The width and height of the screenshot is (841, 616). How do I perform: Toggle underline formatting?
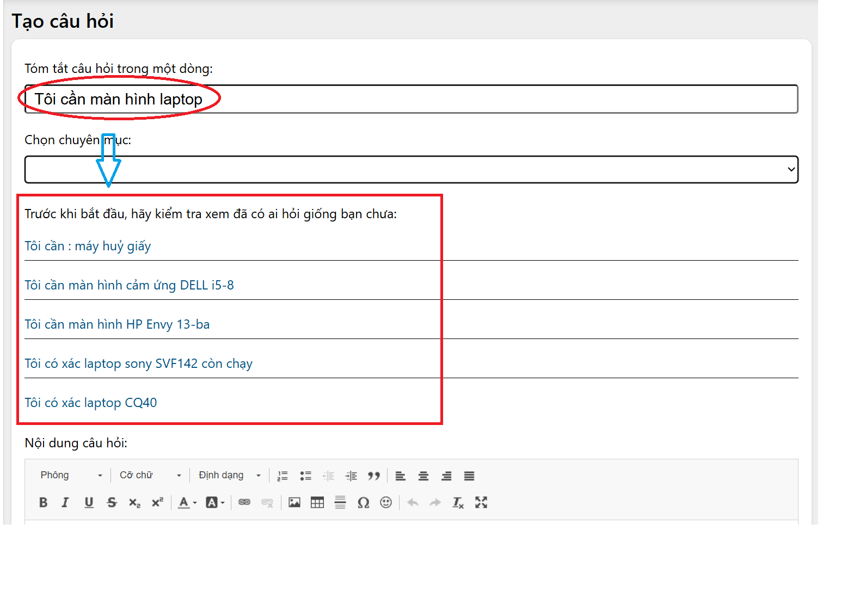[x=89, y=502]
